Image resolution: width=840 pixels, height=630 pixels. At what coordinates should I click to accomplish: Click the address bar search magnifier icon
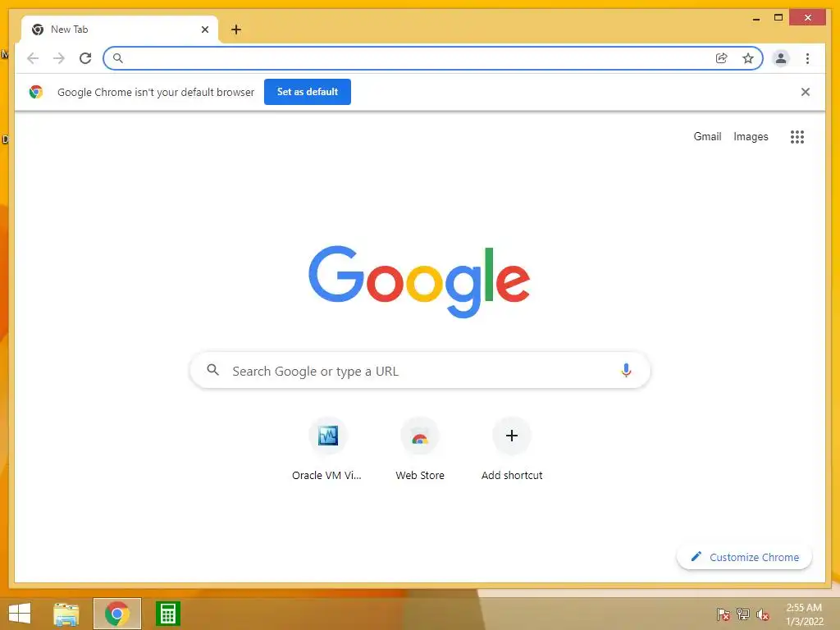118,58
